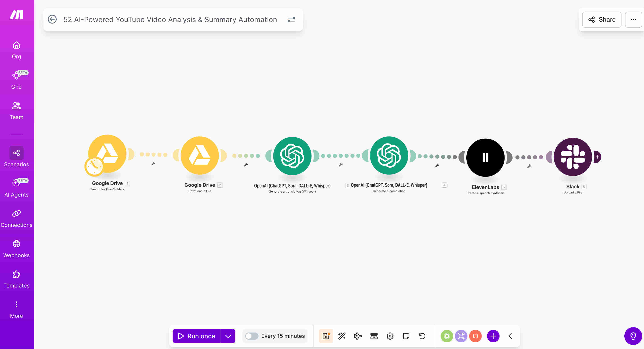
Task: Click the auto-align magic wand icon
Action: (x=342, y=336)
